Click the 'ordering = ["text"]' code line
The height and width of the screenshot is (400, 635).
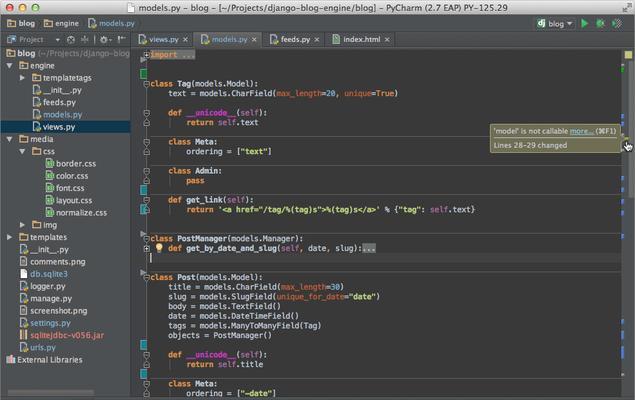(228, 151)
